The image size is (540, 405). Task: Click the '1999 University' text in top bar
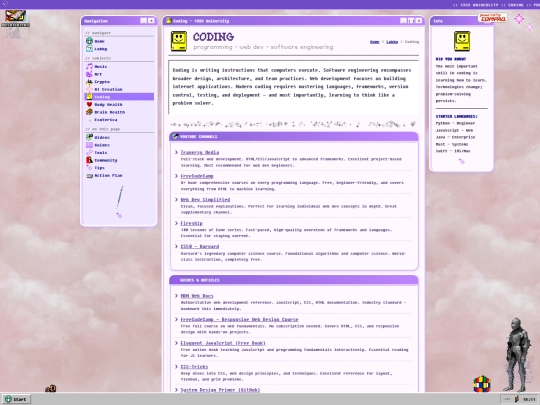(479, 5)
